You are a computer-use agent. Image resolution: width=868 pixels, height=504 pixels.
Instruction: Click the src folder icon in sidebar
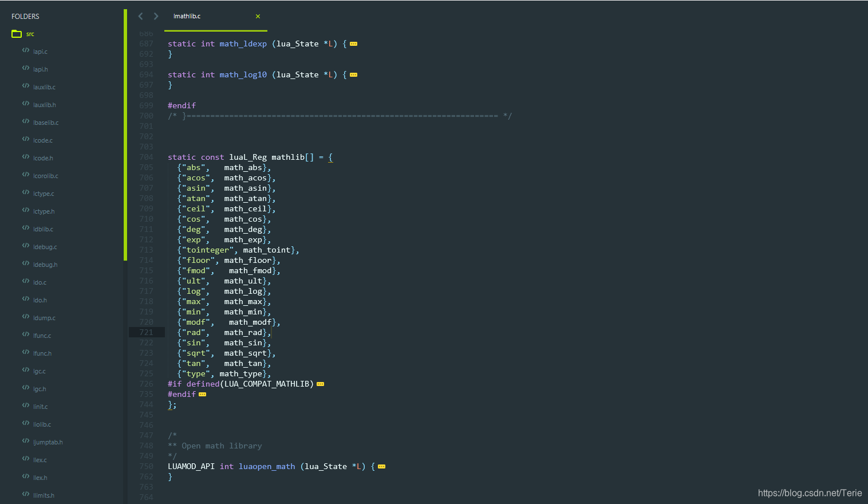[x=17, y=34]
